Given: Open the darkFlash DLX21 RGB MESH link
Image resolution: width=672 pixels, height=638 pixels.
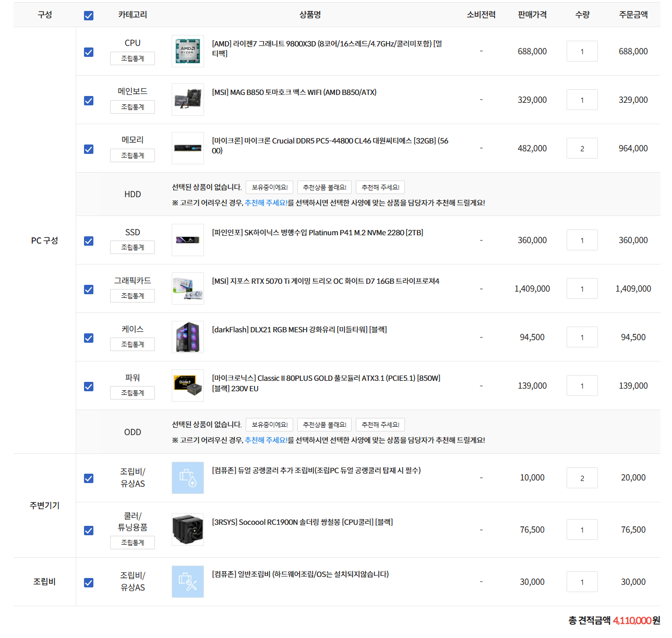Looking at the screenshot, I should (x=299, y=330).
